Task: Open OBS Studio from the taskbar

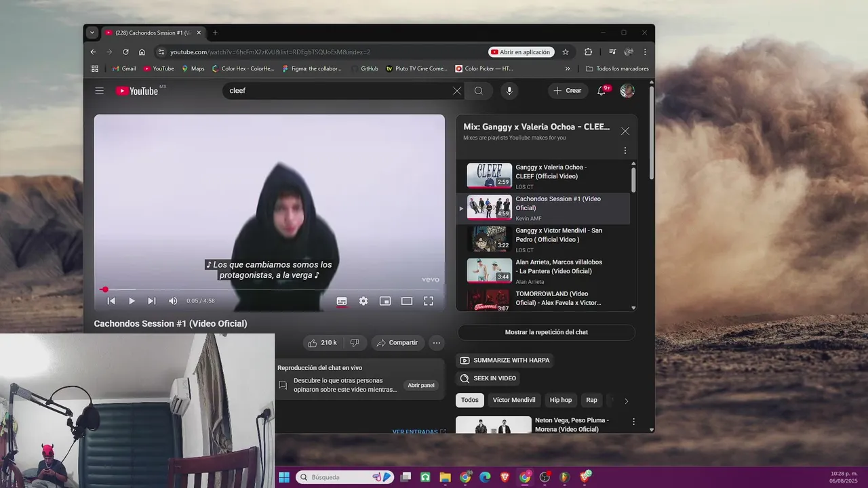Action: (x=545, y=477)
